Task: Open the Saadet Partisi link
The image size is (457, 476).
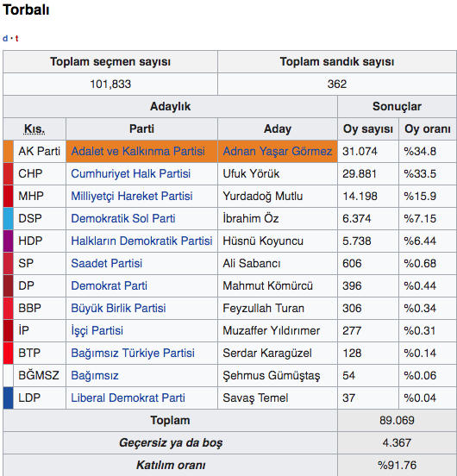Action: [x=106, y=264]
